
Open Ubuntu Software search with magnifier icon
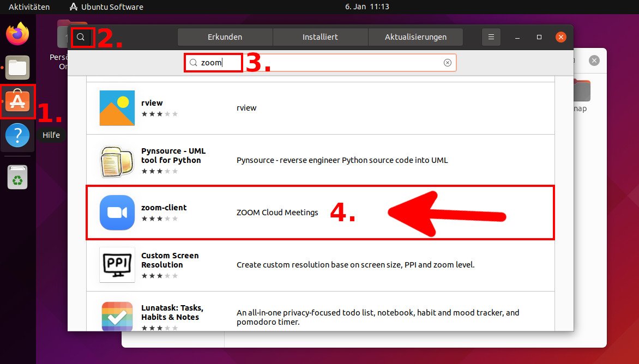pos(81,37)
